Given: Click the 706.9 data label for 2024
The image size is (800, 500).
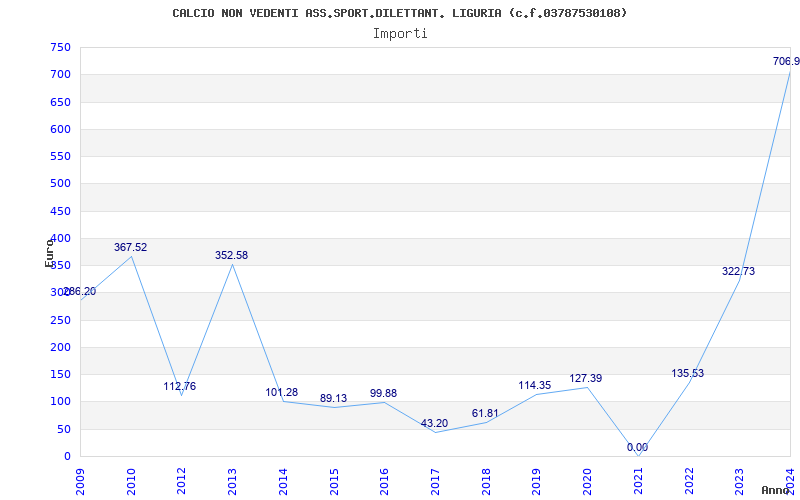Looking at the screenshot, I should (x=785, y=62).
